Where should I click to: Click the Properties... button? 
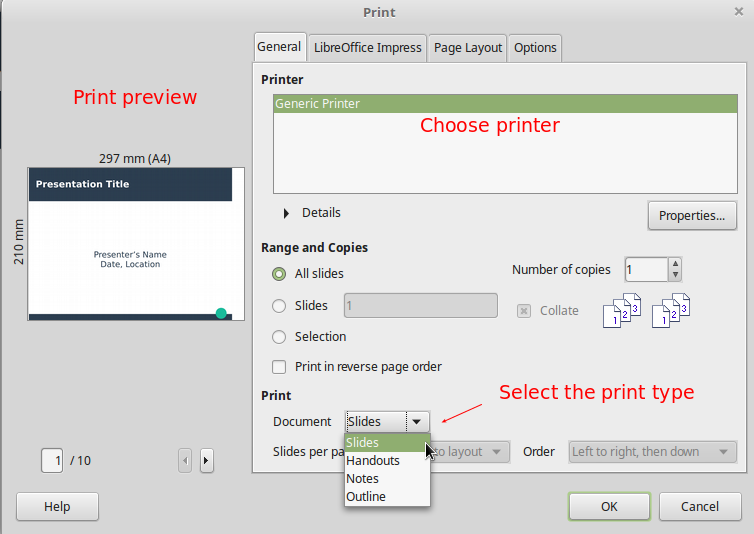pyautogui.click(x=691, y=215)
